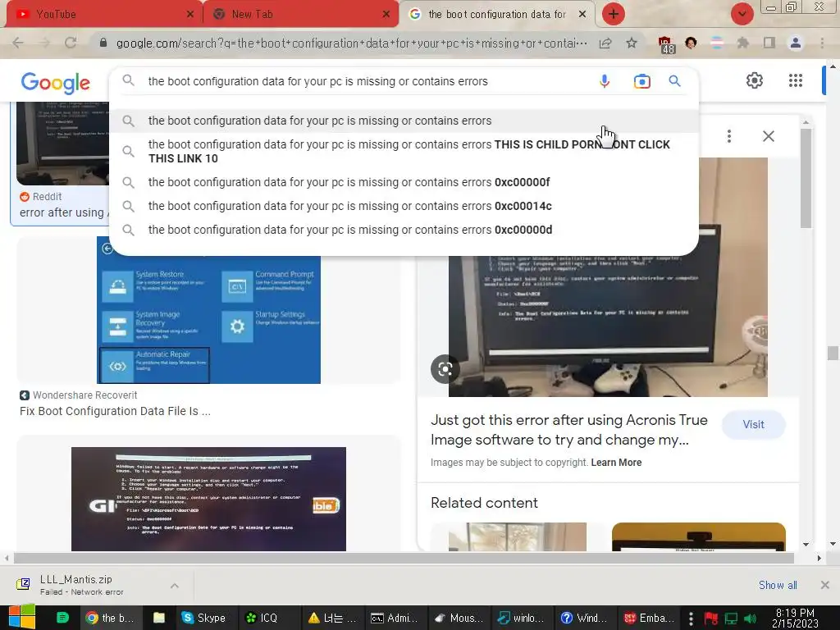Close the YouTube tab

coord(189,15)
